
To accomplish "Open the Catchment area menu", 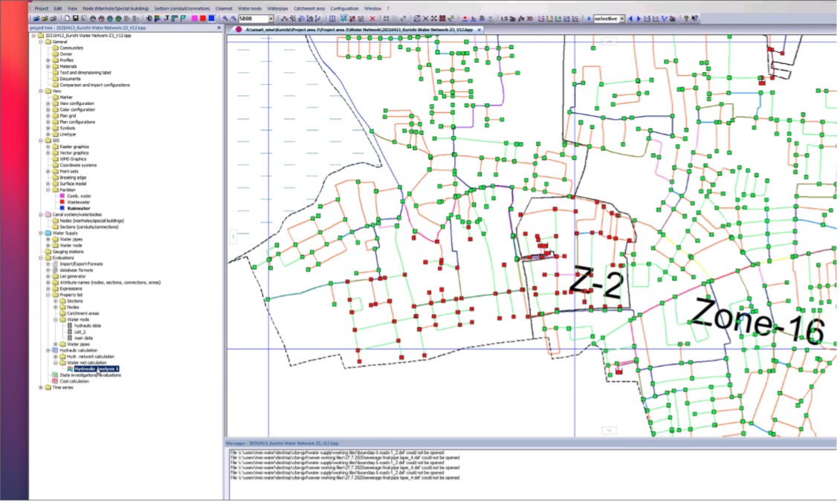I will pos(308,8).
